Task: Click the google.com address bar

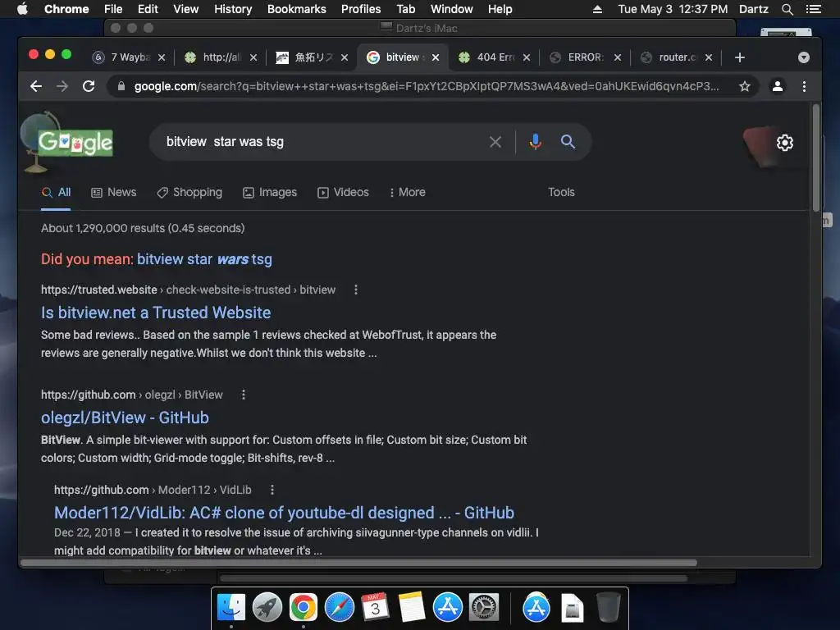Action: [426, 86]
